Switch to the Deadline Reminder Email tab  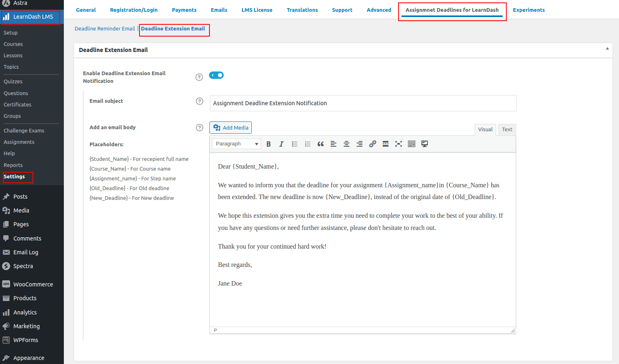point(105,28)
